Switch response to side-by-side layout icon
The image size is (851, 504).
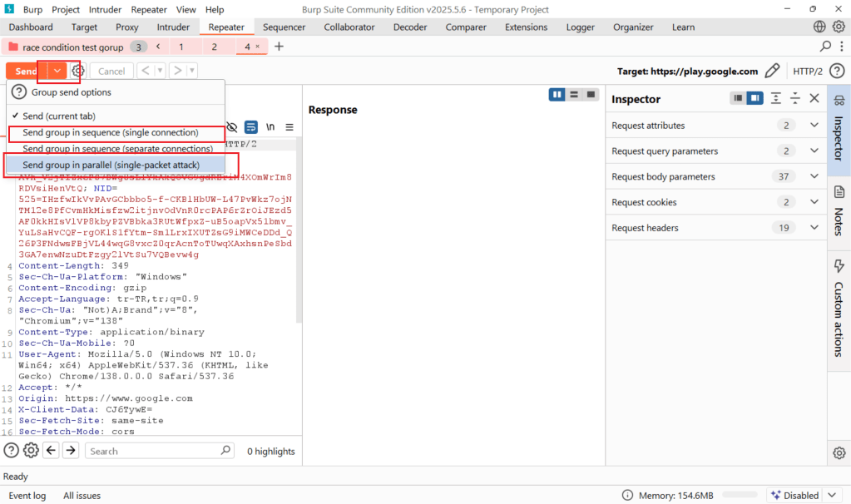pos(557,95)
